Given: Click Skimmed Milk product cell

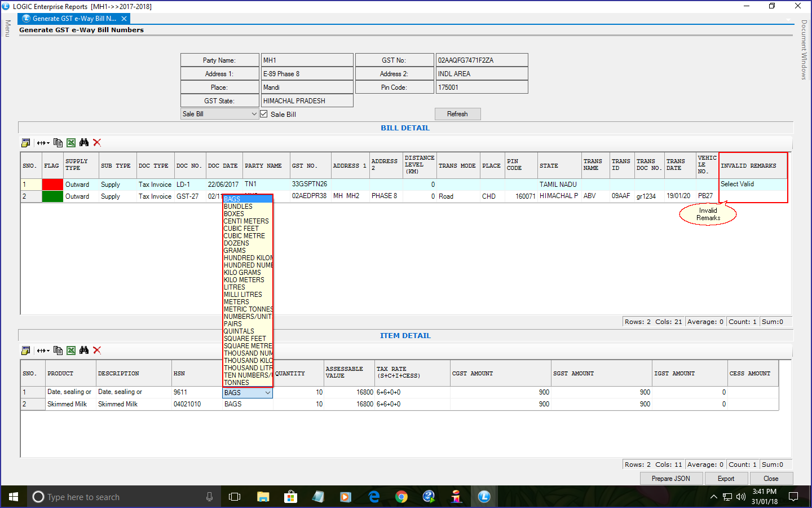Looking at the screenshot, I should pos(70,404).
